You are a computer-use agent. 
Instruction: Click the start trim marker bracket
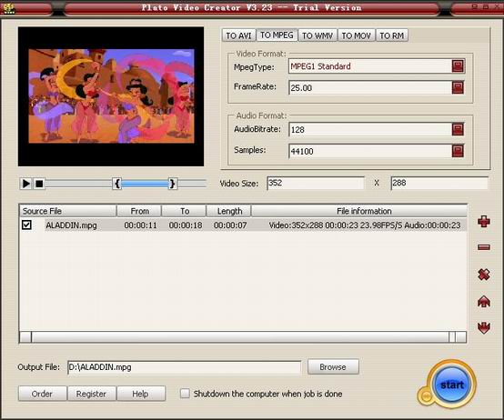[x=117, y=184]
